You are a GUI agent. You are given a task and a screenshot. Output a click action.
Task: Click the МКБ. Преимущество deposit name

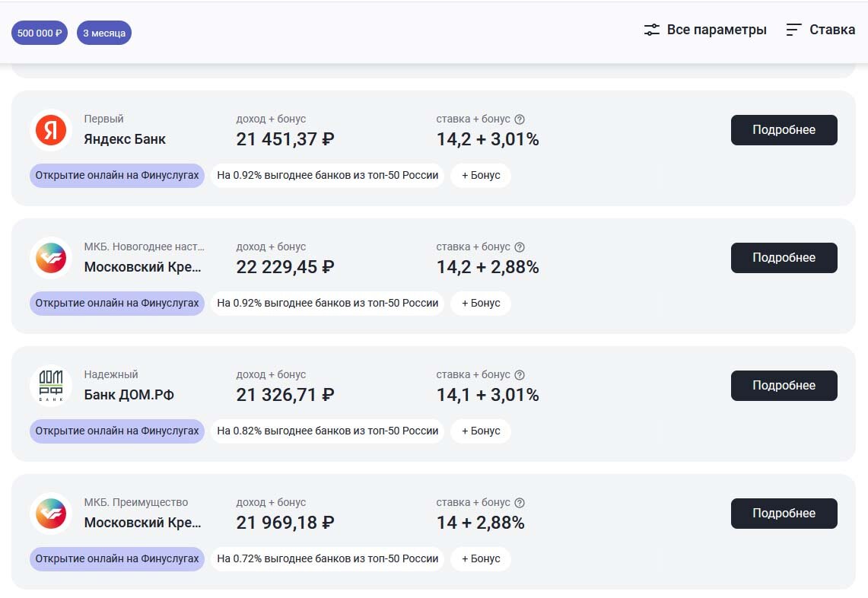pyautogui.click(x=136, y=503)
